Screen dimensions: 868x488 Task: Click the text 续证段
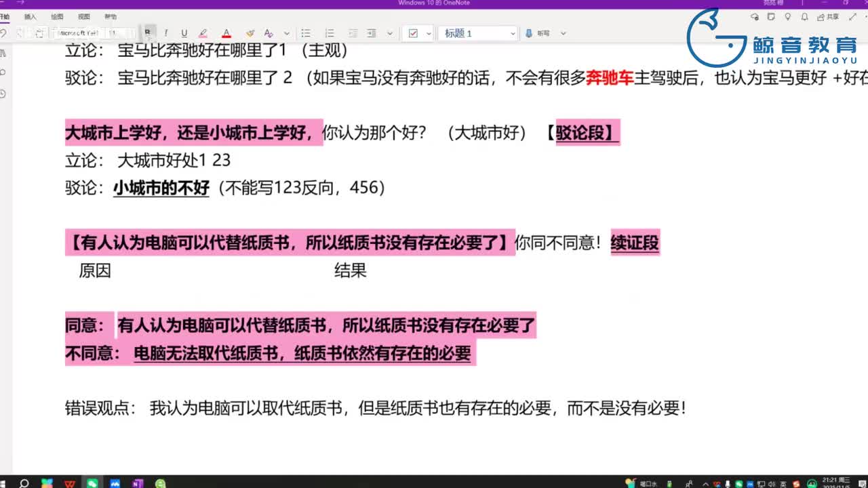(x=635, y=242)
